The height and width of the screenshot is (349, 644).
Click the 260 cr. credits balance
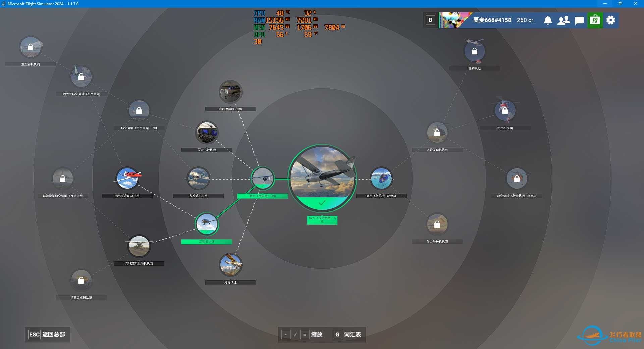click(526, 20)
